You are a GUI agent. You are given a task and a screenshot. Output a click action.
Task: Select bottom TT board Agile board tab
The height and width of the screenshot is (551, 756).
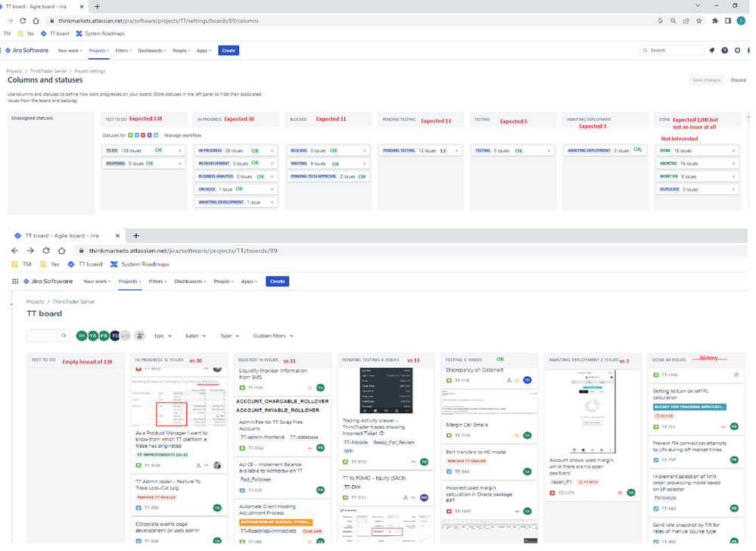(66, 235)
